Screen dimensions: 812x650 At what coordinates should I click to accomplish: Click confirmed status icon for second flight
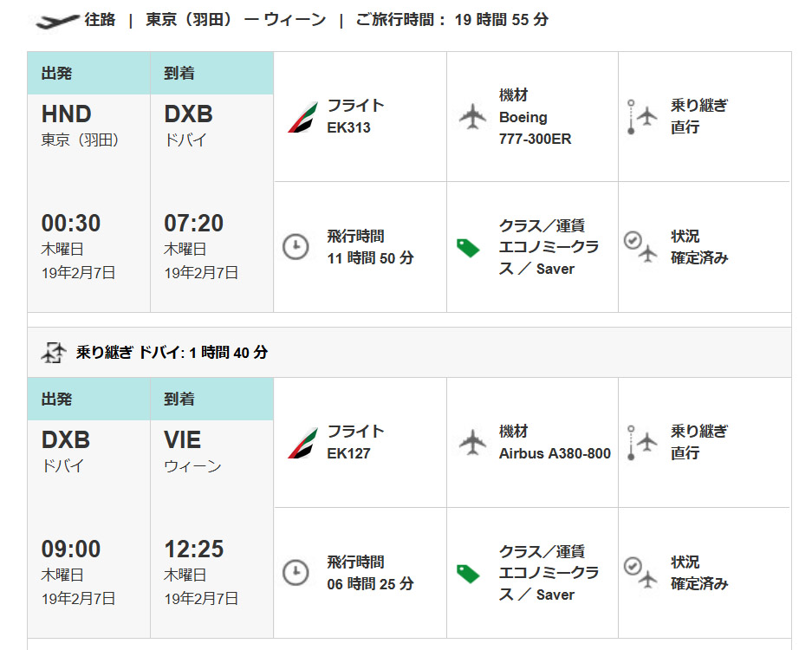click(640, 572)
